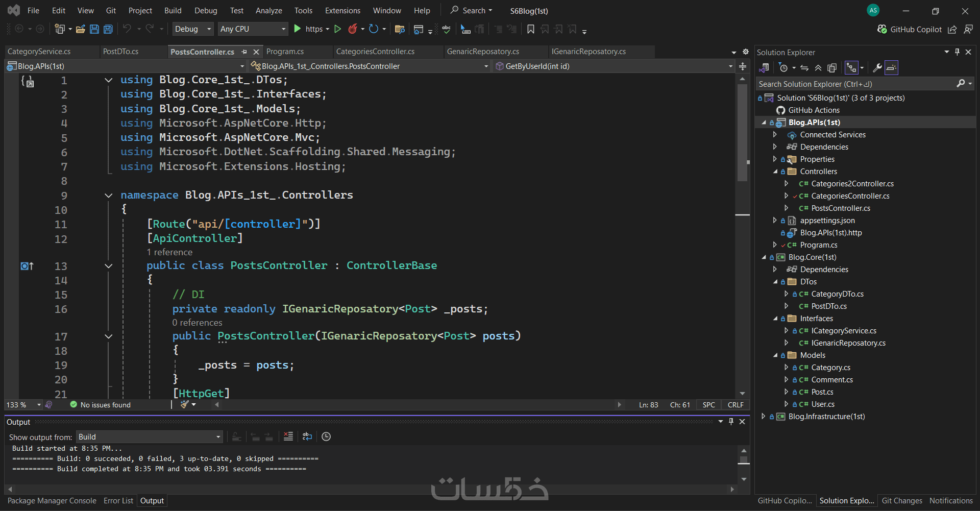Screen dimensions: 980x511
Task: Toggle auto-hide pin on Output panel
Action: pyautogui.click(x=731, y=422)
